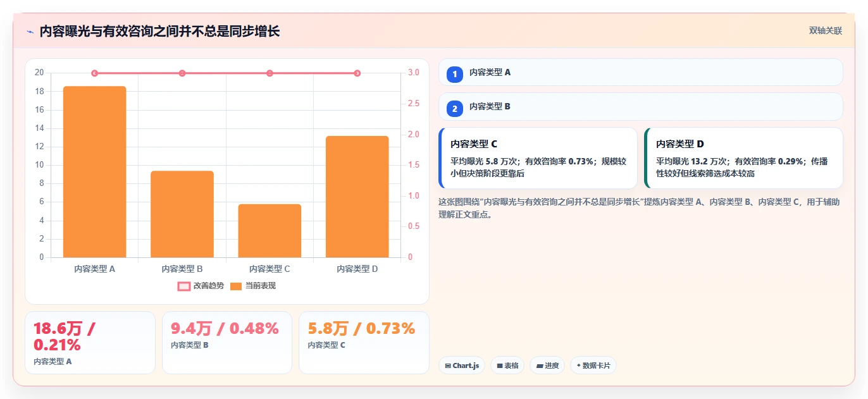Click the trend line point above 内容类型 D

(357, 73)
